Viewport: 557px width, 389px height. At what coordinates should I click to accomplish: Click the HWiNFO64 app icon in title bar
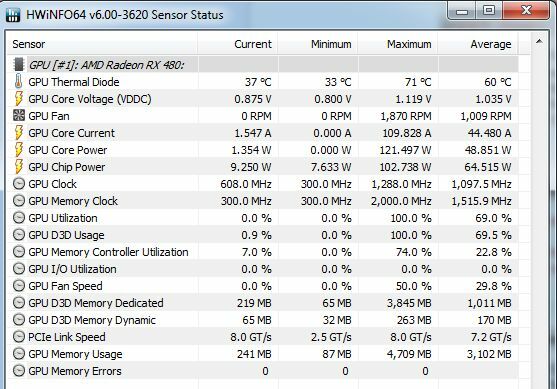13,15
